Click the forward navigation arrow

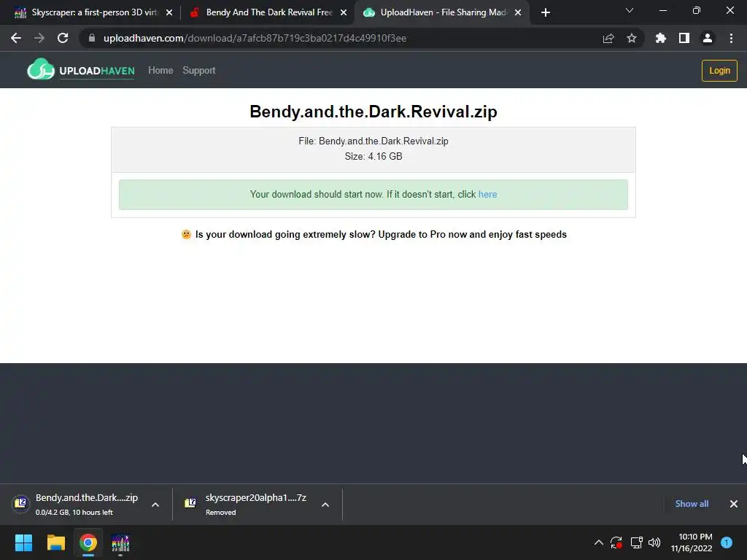coord(39,38)
